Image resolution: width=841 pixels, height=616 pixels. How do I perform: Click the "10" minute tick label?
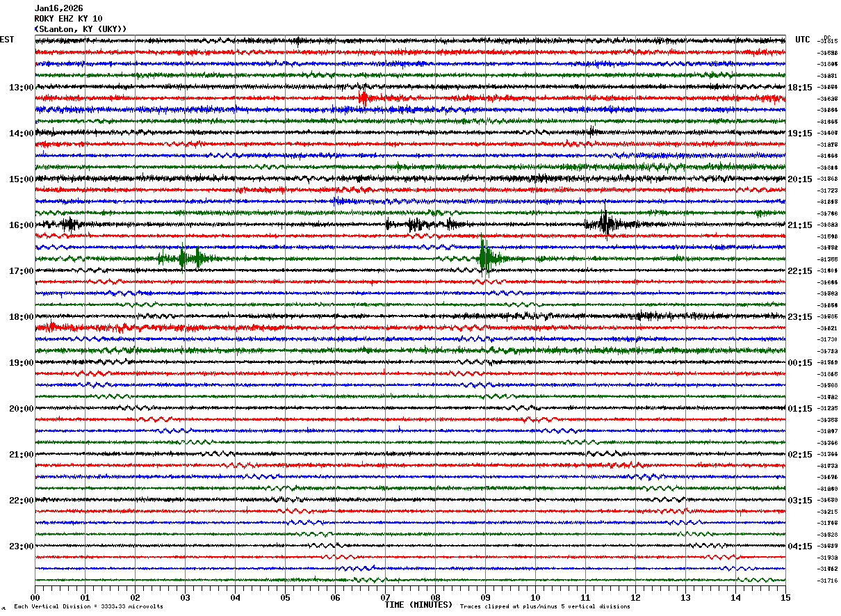(535, 597)
